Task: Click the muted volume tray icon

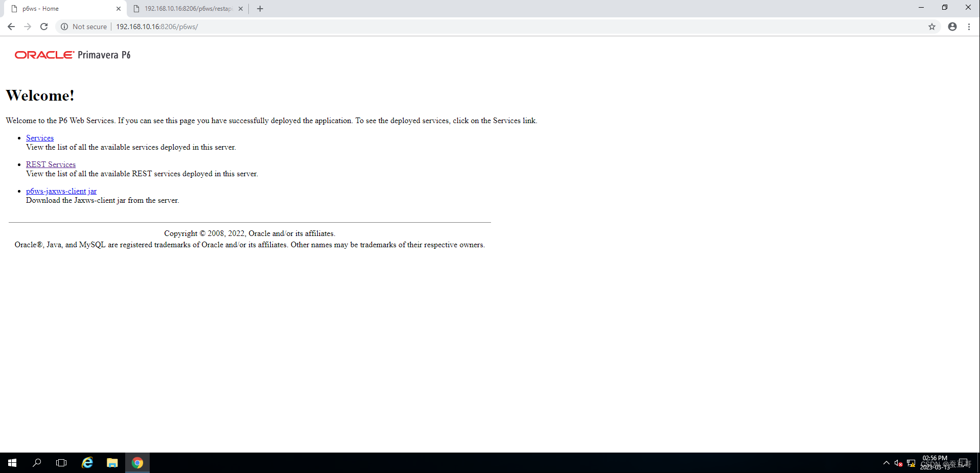Action: [898, 463]
